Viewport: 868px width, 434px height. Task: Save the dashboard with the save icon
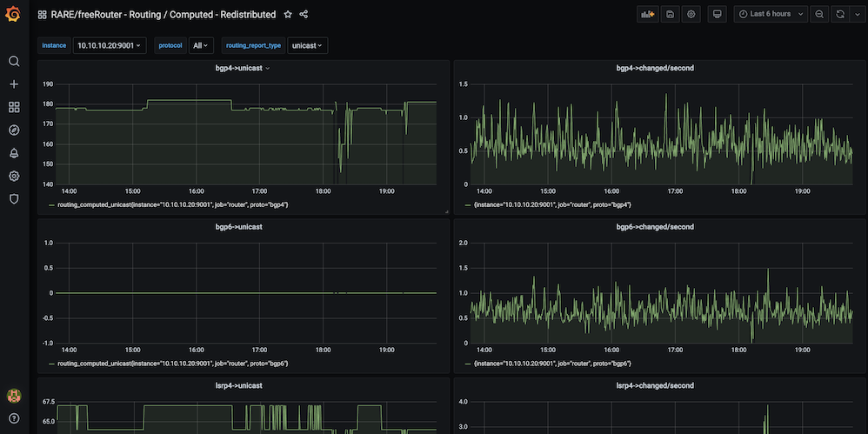coord(670,15)
